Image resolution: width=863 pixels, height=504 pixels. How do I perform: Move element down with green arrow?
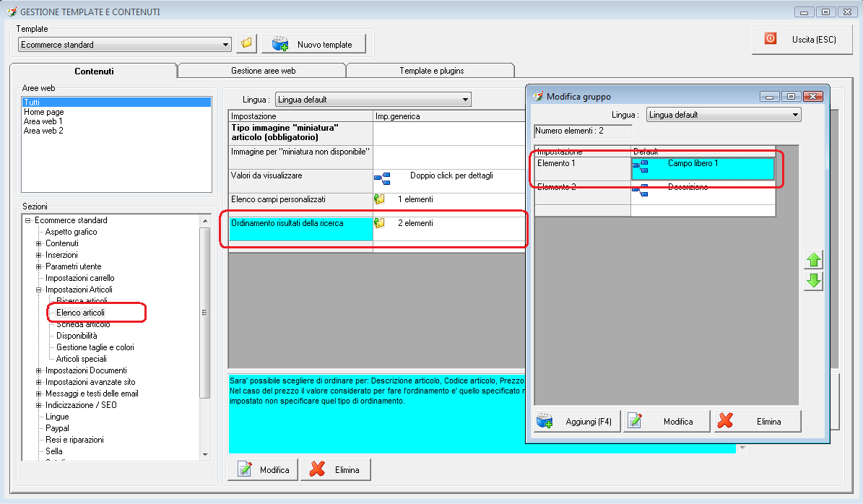(813, 281)
